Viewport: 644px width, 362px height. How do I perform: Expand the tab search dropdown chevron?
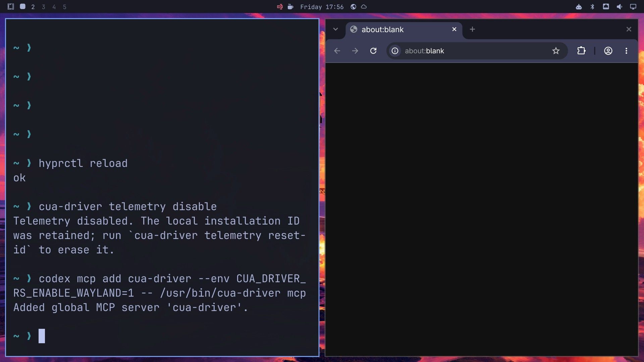pos(335,29)
